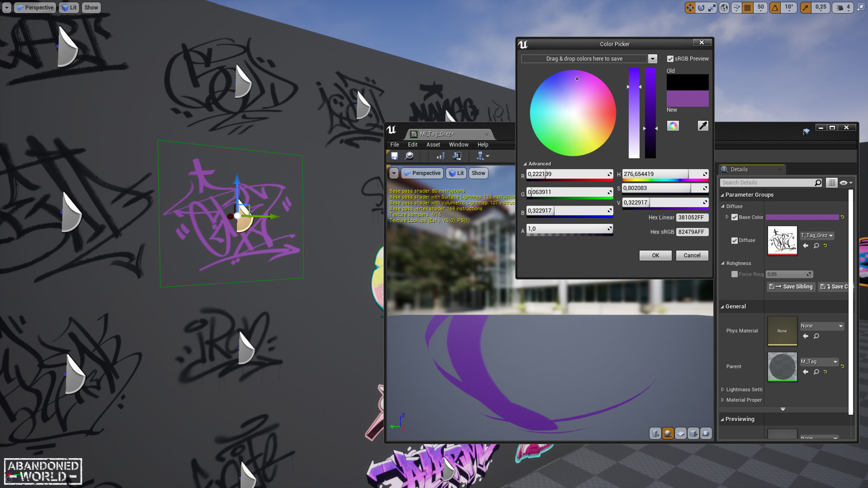This screenshot has height=488, width=868.
Task: Open the Window menu
Action: [458, 145]
